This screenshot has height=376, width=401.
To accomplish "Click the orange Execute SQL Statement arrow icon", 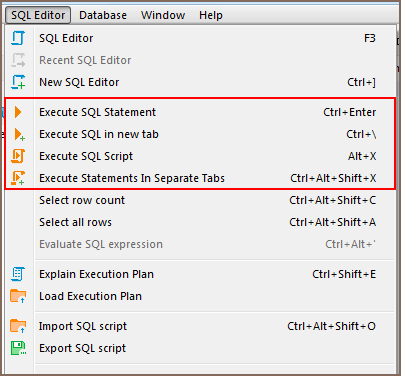I will [x=18, y=112].
